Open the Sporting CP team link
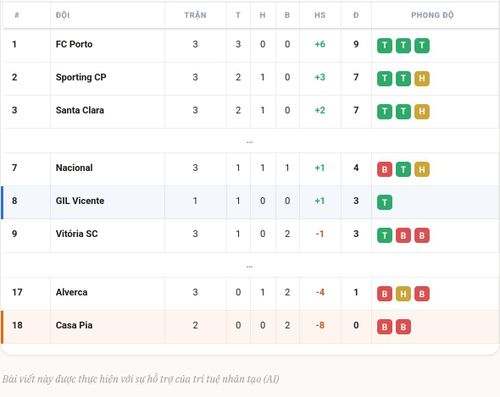This screenshot has width=500, height=397. pyautogui.click(x=81, y=77)
